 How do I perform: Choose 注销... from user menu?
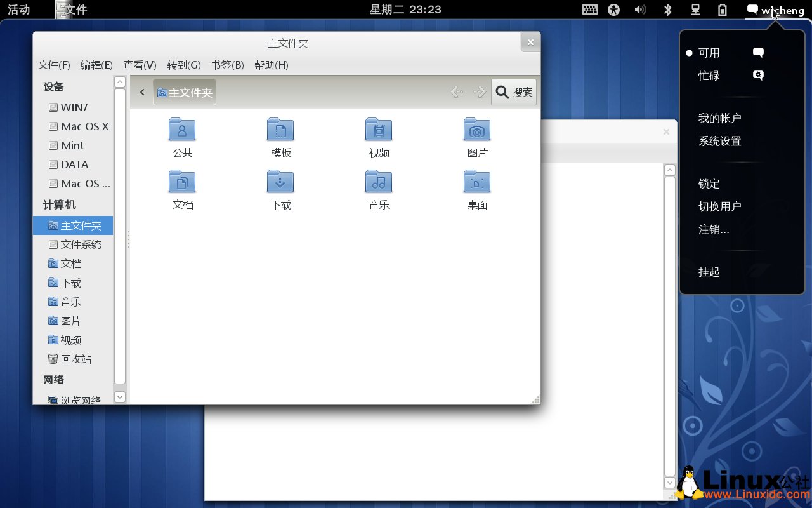[x=714, y=229]
